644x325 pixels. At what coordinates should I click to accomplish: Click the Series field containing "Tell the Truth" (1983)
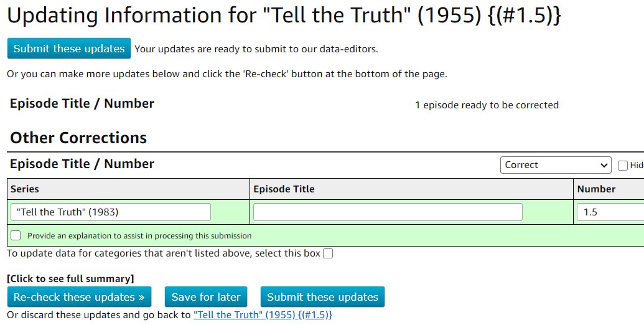click(111, 212)
